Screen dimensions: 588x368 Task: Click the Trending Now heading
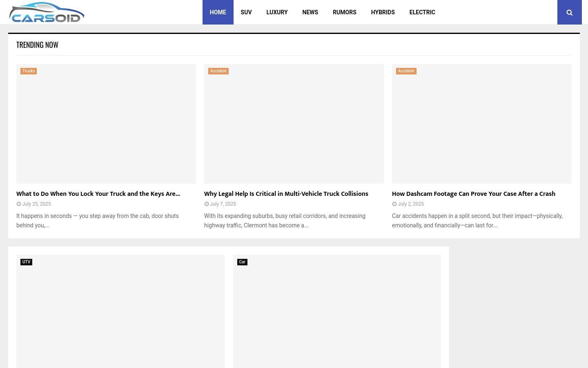pos(37,45)
